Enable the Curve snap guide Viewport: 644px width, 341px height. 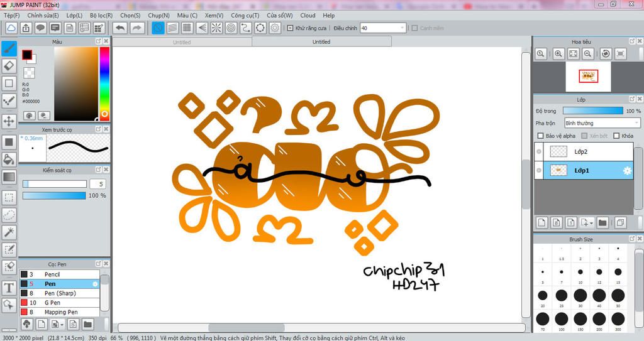(246, 28)
